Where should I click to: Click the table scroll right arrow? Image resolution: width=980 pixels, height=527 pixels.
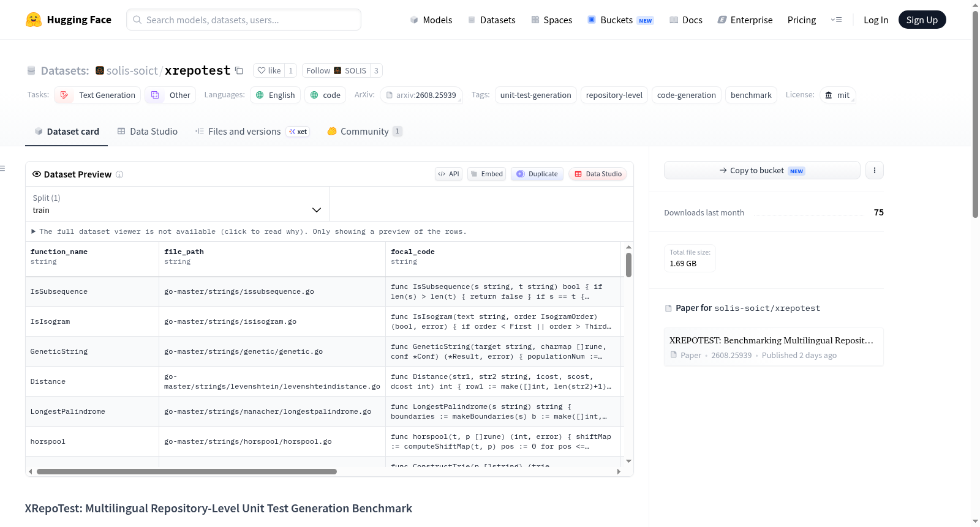point(619,471)
